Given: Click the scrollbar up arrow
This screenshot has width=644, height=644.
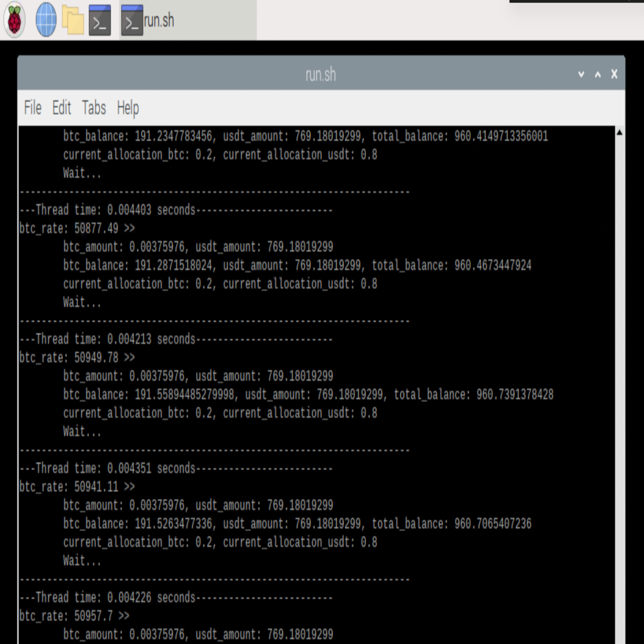Looking at the screenshot, I should [x=619, y=132].
